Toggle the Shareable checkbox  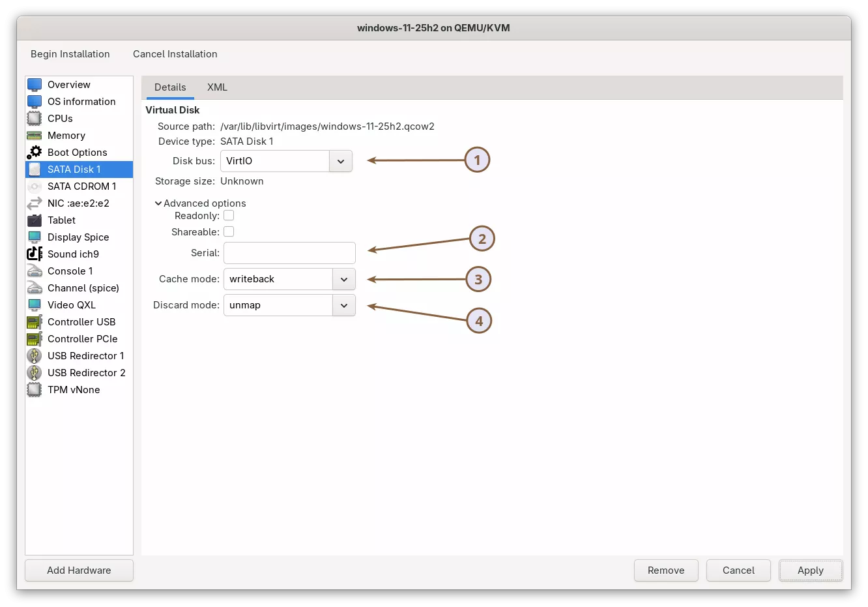click(x=229, y=231)
